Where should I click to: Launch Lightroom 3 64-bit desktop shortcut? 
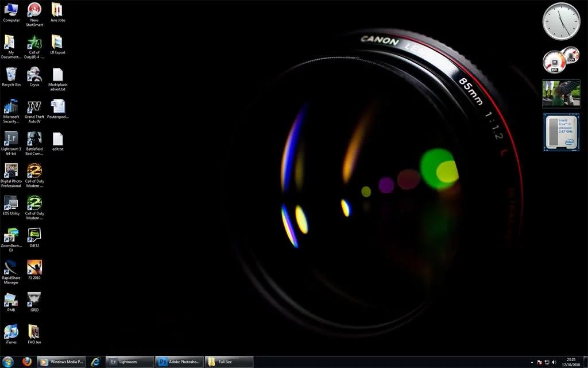click(x=11, y=143)
